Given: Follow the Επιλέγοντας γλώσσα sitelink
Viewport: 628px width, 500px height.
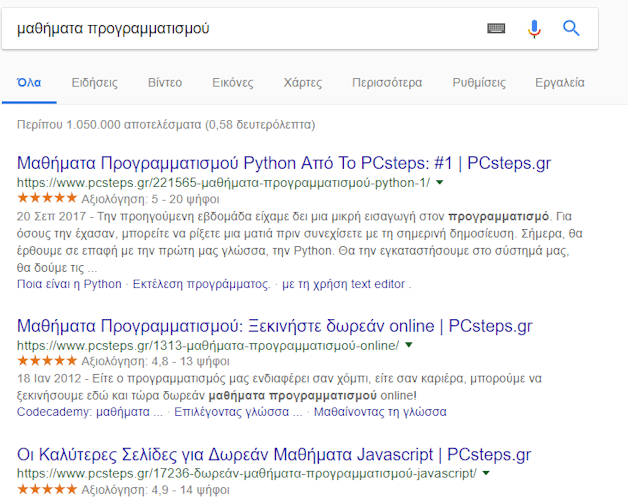Looking at the screenshot, I should pyautogui.click(x=238, y=412).
